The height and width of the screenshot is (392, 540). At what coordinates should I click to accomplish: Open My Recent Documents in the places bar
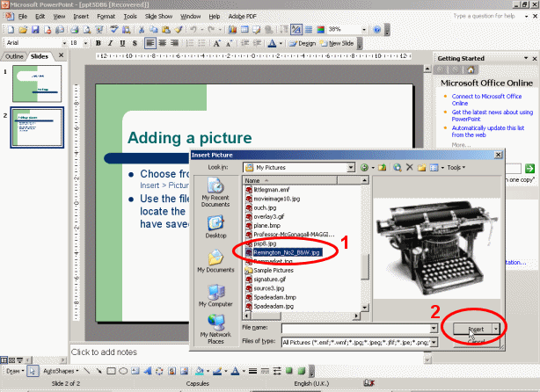point(216,190)
